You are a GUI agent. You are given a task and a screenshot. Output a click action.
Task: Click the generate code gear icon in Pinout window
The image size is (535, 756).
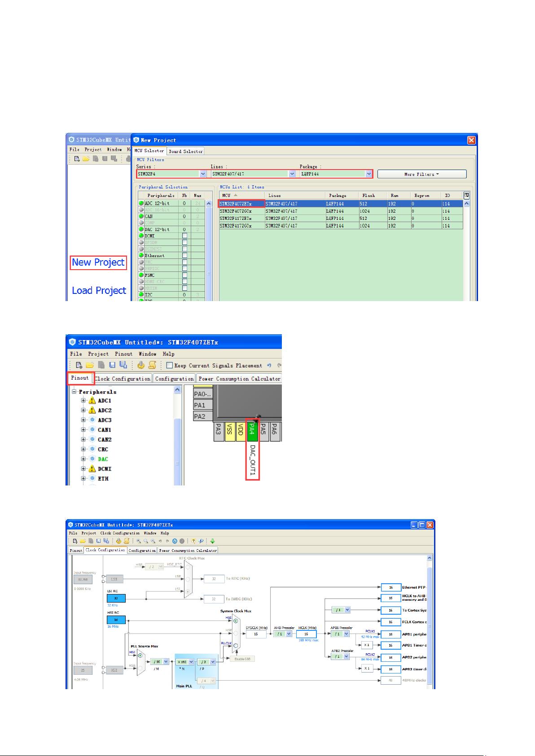click(141, 365)
